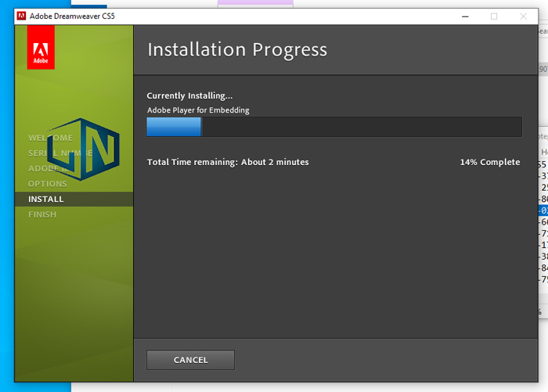Click the 'Installation Progress' heading
The height and width of the screenshot is (392, 548).
(237, 49)
